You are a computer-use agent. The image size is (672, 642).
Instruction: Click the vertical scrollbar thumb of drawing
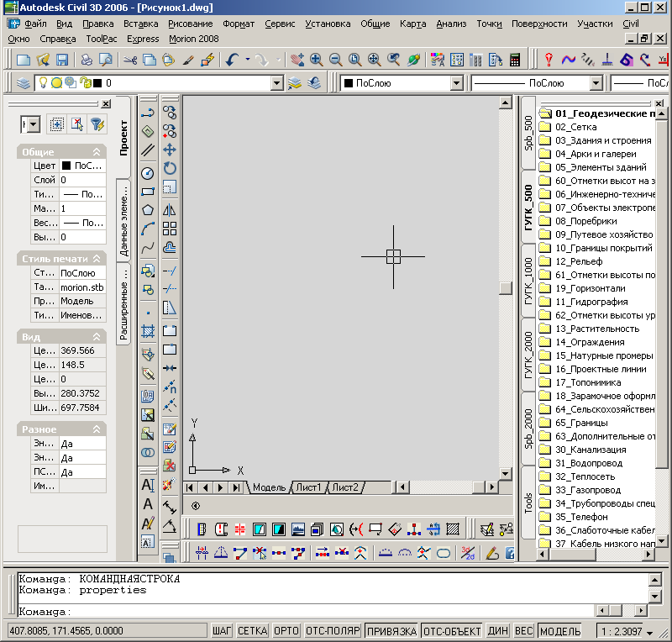point(506,287)
